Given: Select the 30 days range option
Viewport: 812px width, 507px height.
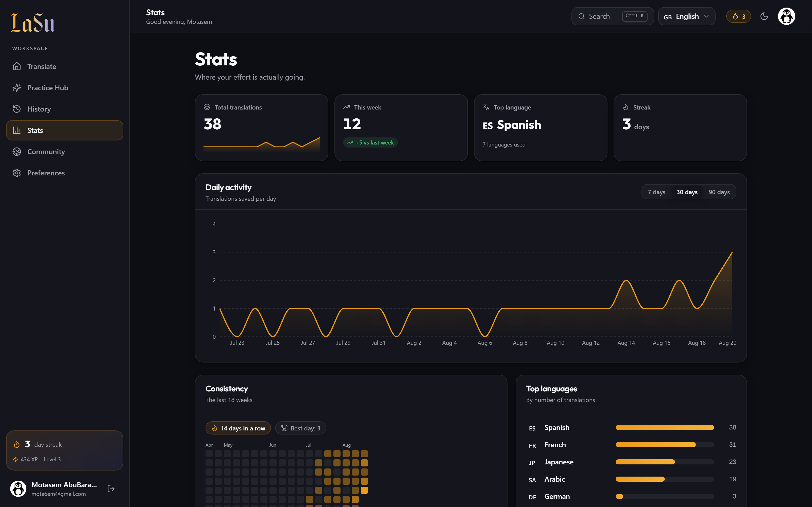Looking at the screenshot, I should click(x=687, y=192).
